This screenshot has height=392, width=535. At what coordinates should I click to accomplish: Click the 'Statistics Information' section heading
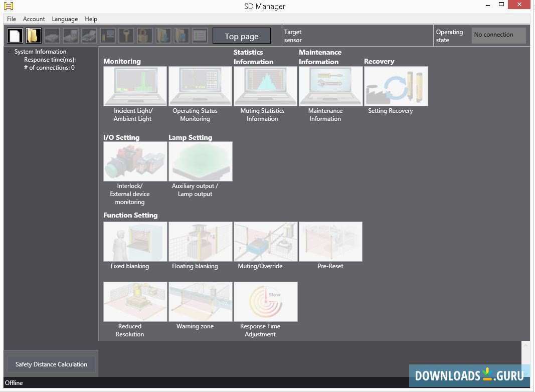tap(253, 57)
